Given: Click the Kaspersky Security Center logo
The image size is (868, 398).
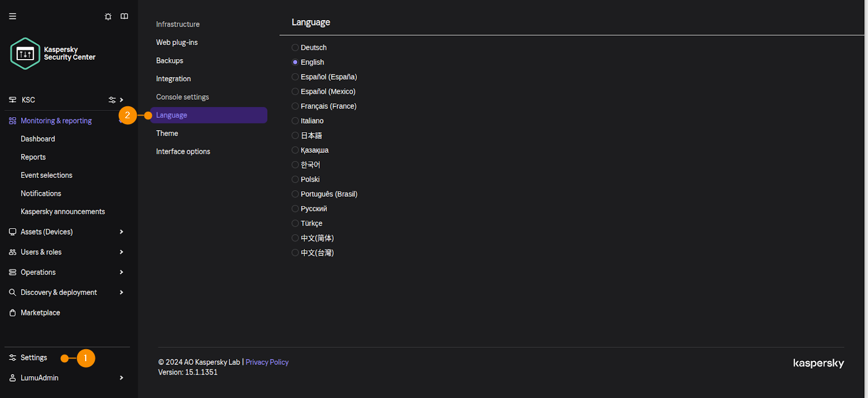Looking at the screenshot, I should tap(25, 54).
